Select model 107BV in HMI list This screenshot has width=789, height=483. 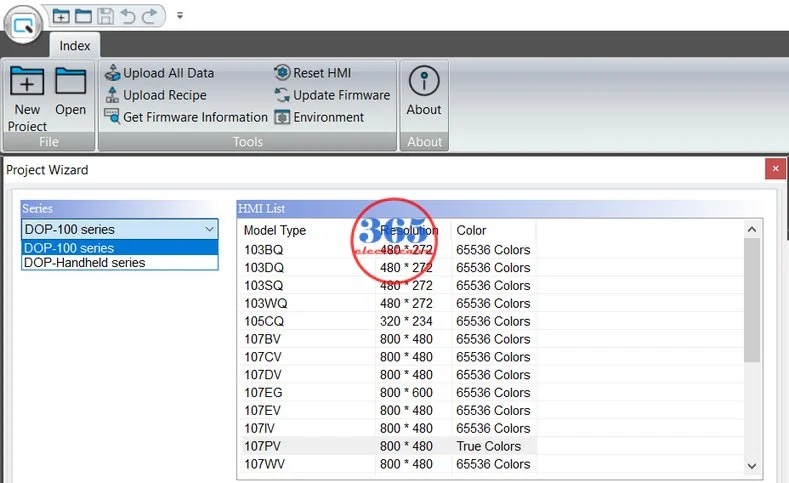[263, 339]
